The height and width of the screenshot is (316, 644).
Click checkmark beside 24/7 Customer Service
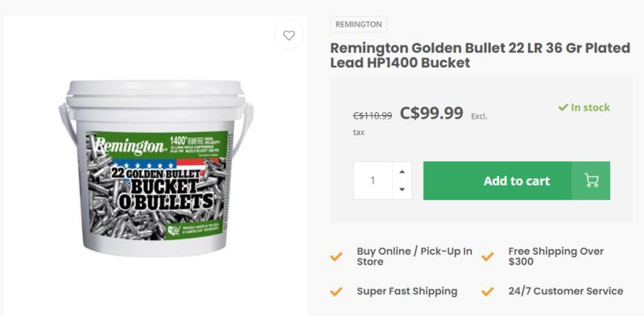488,292
